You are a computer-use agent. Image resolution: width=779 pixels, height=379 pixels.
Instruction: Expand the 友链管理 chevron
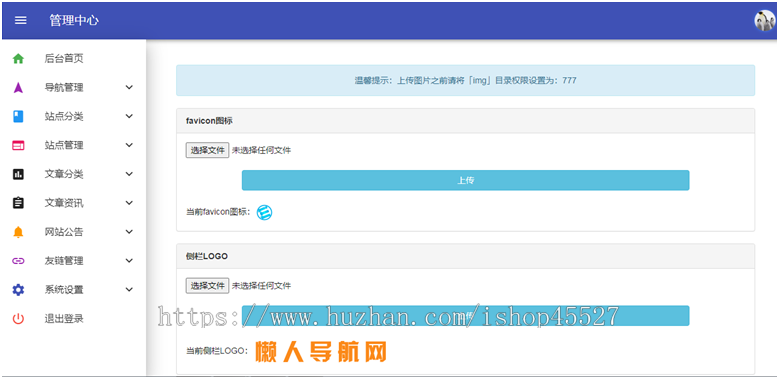point(129,261)
